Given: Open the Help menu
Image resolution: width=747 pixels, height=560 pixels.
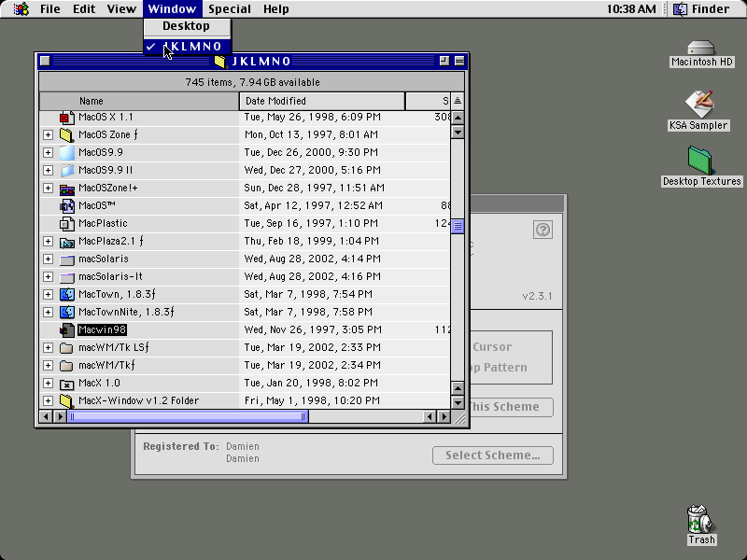Looking at the screenshot, I should point(275,9).
